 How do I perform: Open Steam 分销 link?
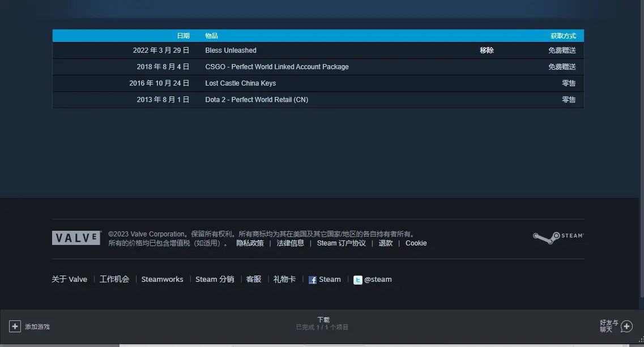[215, 279]
